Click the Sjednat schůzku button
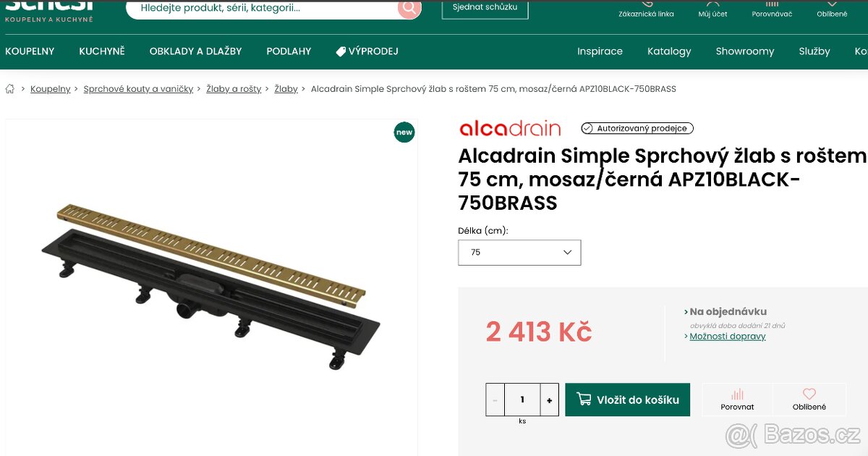The height and width of the screenshot is (456, 868). point(485,8)
